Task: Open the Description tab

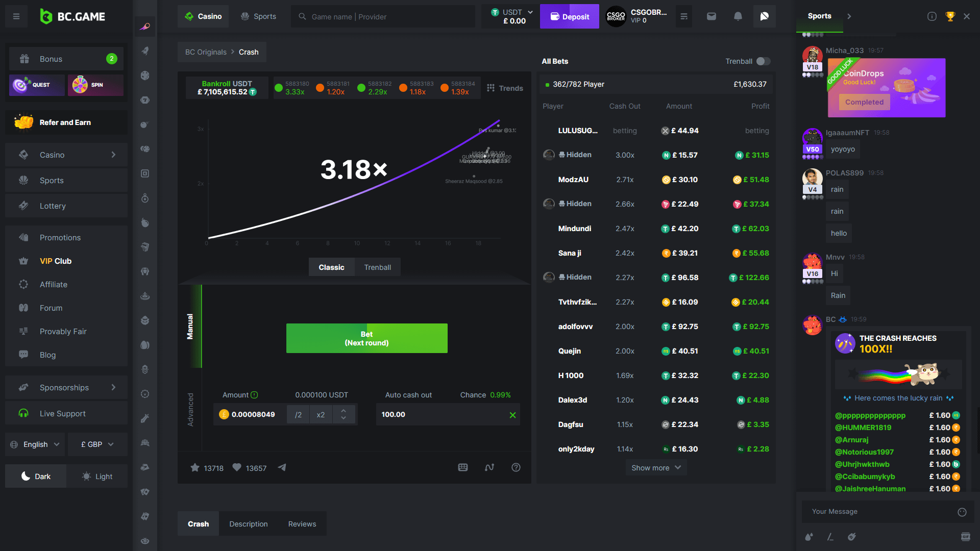Action: 248,524
